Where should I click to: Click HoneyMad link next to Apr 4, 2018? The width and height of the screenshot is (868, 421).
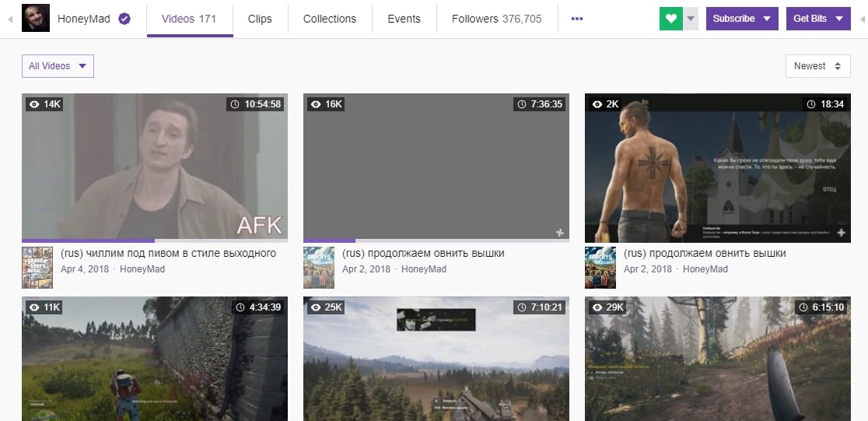[x=142, y=269]
